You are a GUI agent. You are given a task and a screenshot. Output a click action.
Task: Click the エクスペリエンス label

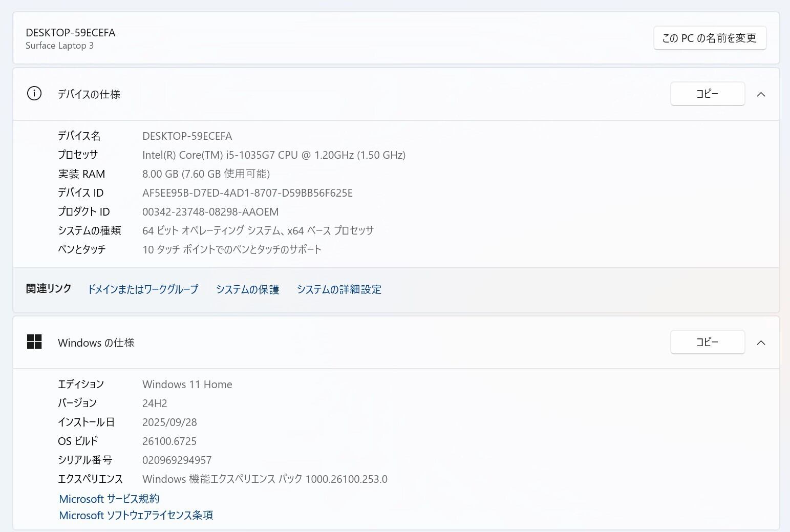point(91,479)
